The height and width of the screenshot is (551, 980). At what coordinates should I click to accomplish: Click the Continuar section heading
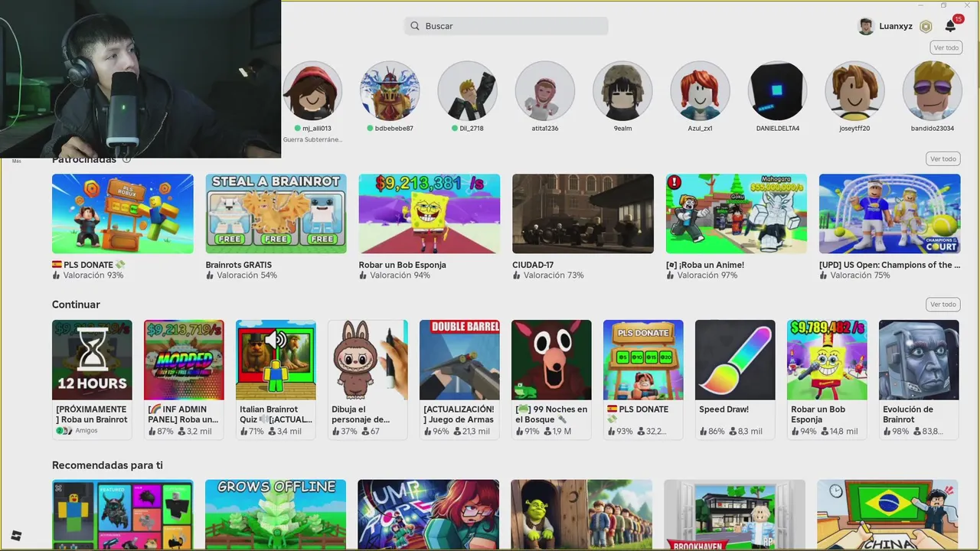click(76, 305)
